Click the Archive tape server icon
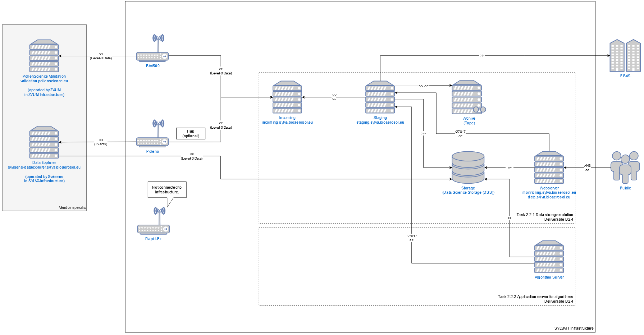 (469, 97)
